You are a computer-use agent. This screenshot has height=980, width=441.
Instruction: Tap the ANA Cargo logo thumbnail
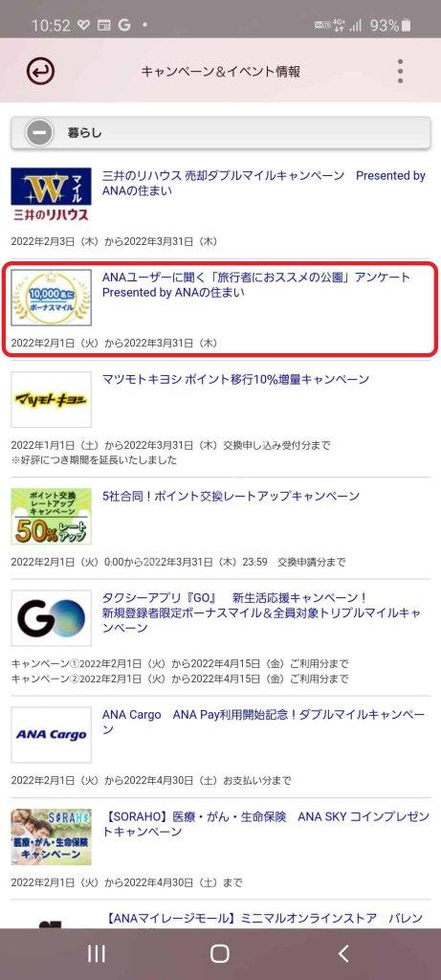point(52,735)
